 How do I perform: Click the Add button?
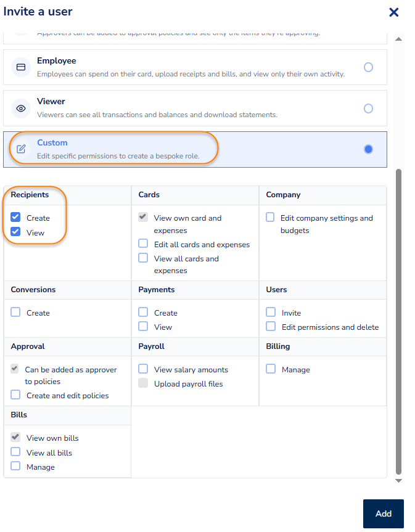[x=383, y=514]
